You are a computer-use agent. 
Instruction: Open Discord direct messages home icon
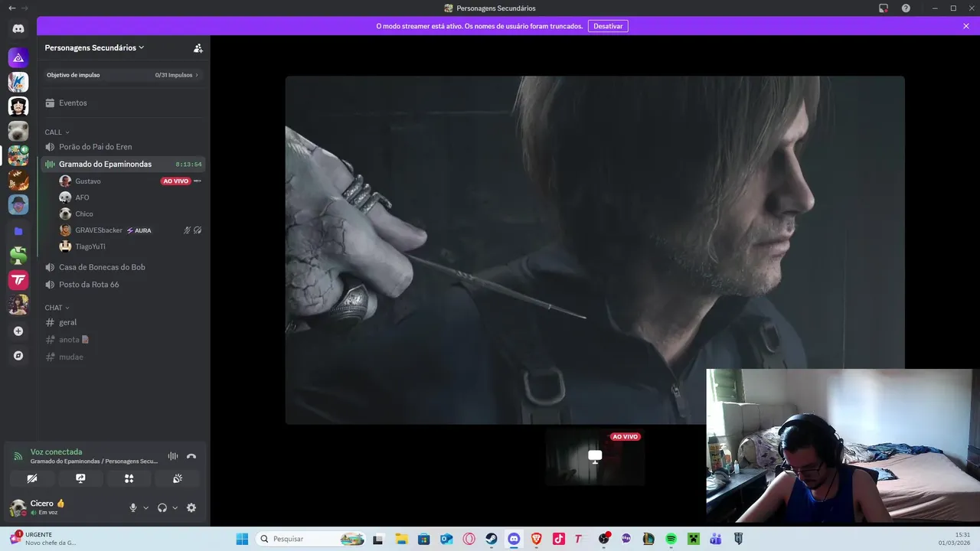(x=18, y=28)
